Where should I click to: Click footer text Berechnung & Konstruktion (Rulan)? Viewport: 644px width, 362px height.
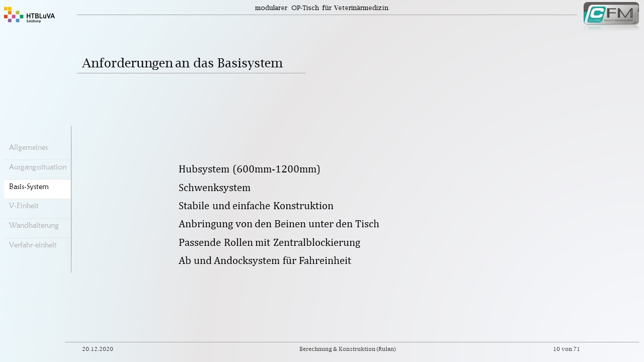(x=347, y=349)
